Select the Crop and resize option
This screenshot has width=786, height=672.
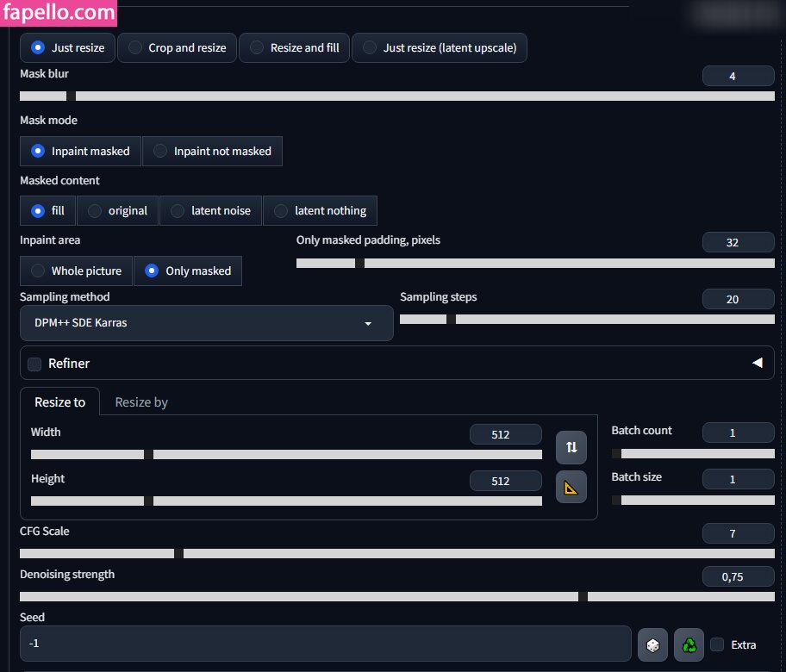click(x=177, y=48)
